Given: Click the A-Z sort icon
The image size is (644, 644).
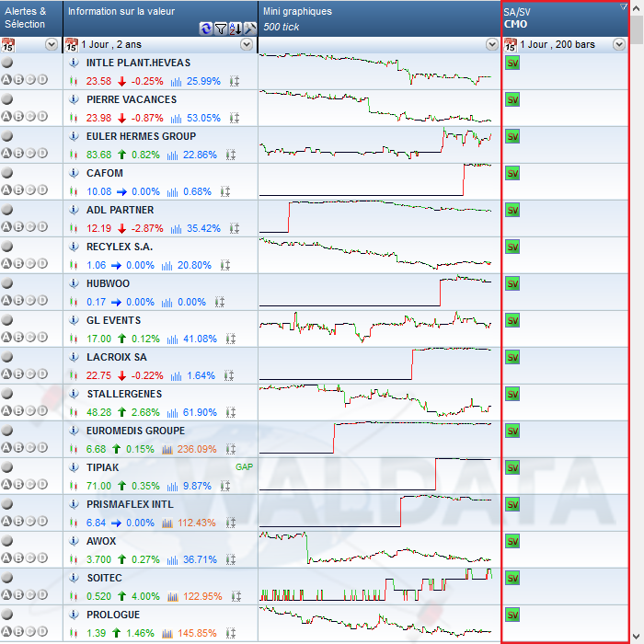Looking at the screenshot, I should tap(236, 29).
